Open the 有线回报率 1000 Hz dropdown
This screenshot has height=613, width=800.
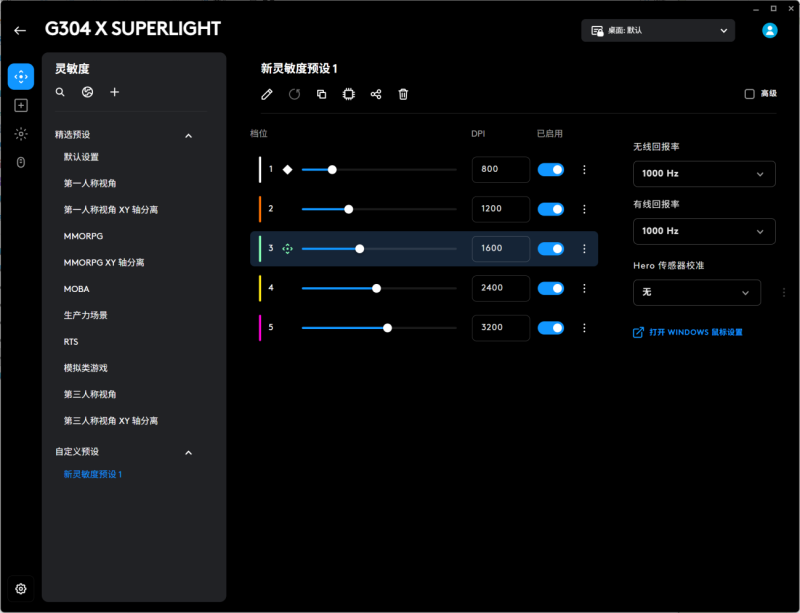pyautogui.click(x=704, y=231)
